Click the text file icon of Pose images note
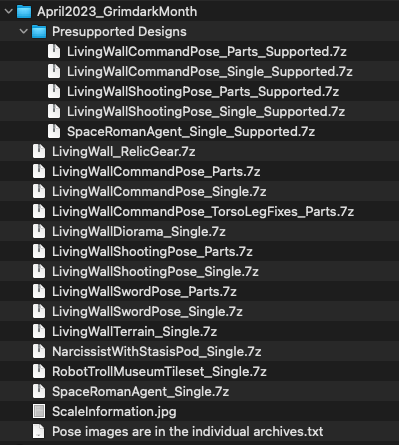The height and width of the screenshot is (445, 399). pos(39,431)
